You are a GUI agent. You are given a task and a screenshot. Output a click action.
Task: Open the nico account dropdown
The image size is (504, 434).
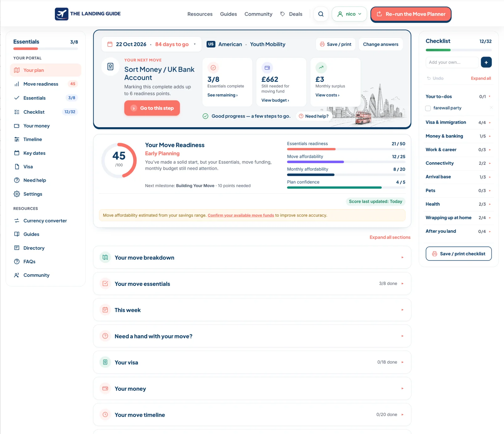point(349,14)
